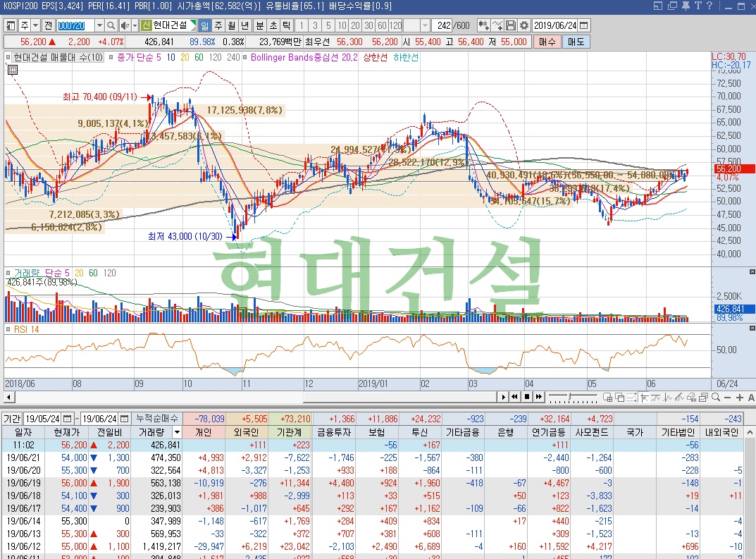Viewport: 756px width, 559px height.
Task: Click the 기관계 column header
Action: 290,432
